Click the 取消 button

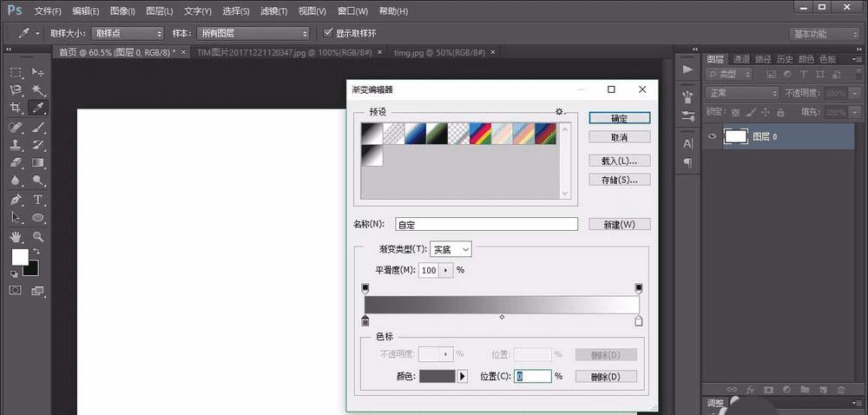pos(620,136)
